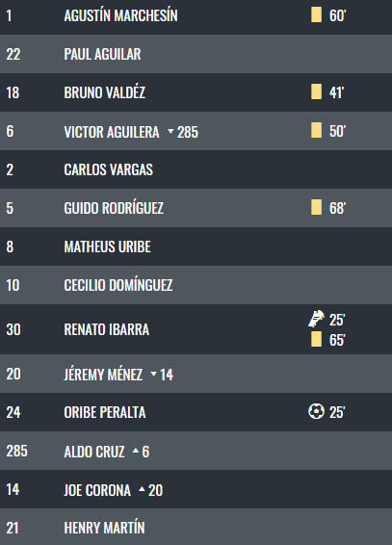The width and height of the screenshot is (392, 545).
Task: Click Renato Ibarra's assist boot icon
Action: [x=316, y=319]
